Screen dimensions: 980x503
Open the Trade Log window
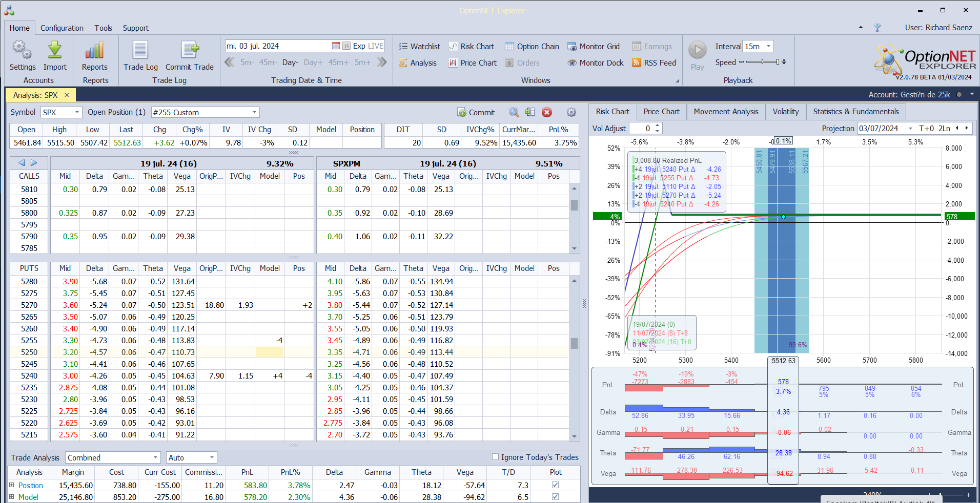(x=140, y=56)
